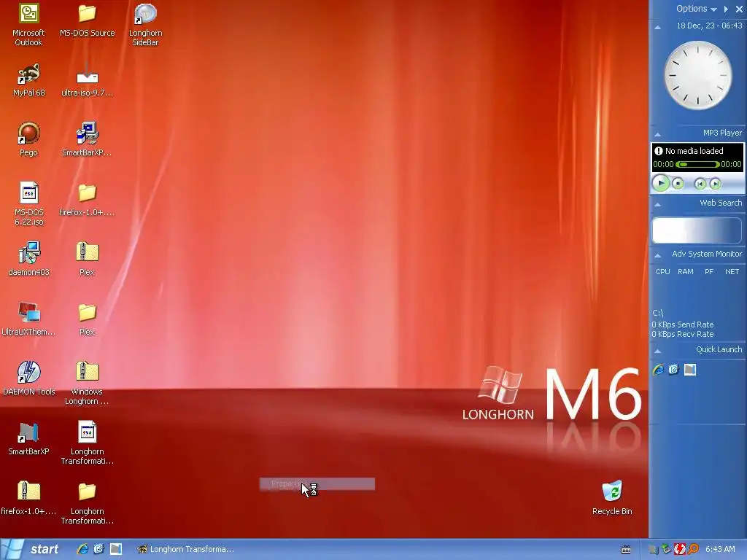The image size is (747, 560).
Task: Click the analog clock in the sidebar
Action: pos(697,75)
